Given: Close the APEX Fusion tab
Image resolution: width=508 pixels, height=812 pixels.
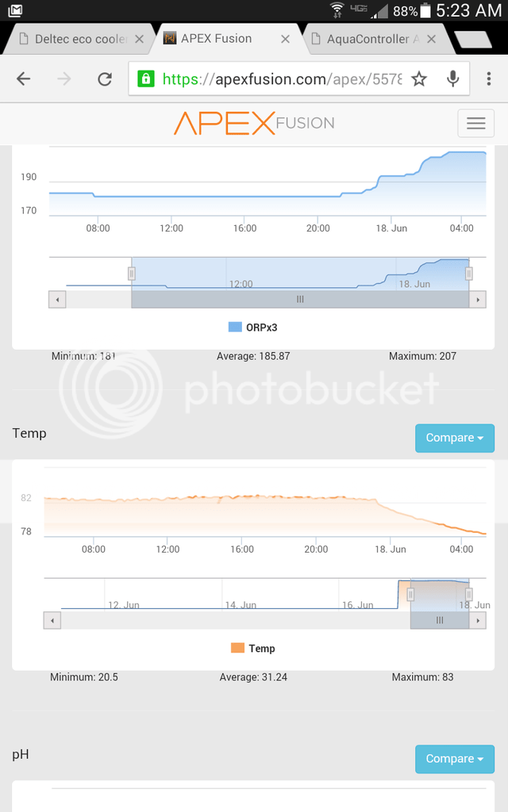Looking at the screenshot, I should (283, 39).
